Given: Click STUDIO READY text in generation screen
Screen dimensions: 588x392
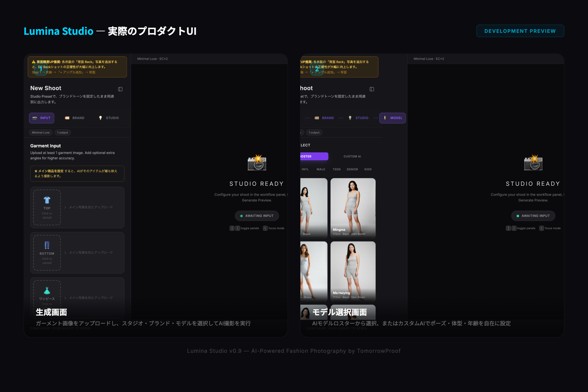Looking at the screenshot, I should (x=257, y=184).
